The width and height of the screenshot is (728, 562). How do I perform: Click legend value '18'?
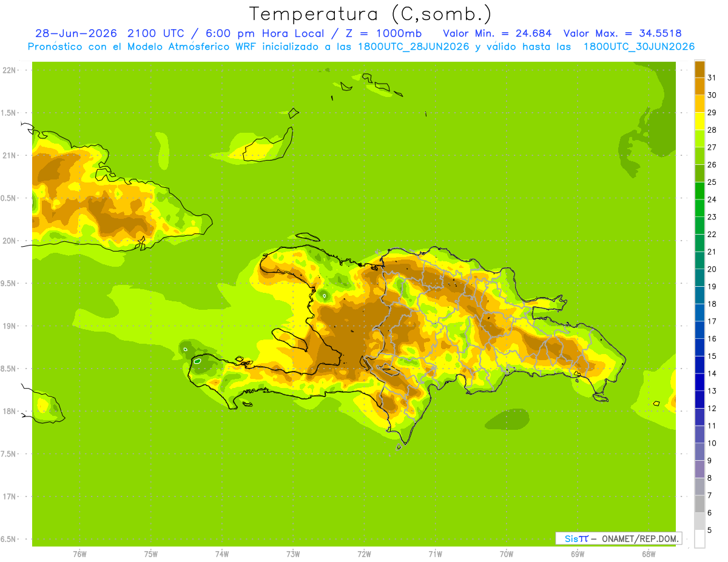coord(712,304)
